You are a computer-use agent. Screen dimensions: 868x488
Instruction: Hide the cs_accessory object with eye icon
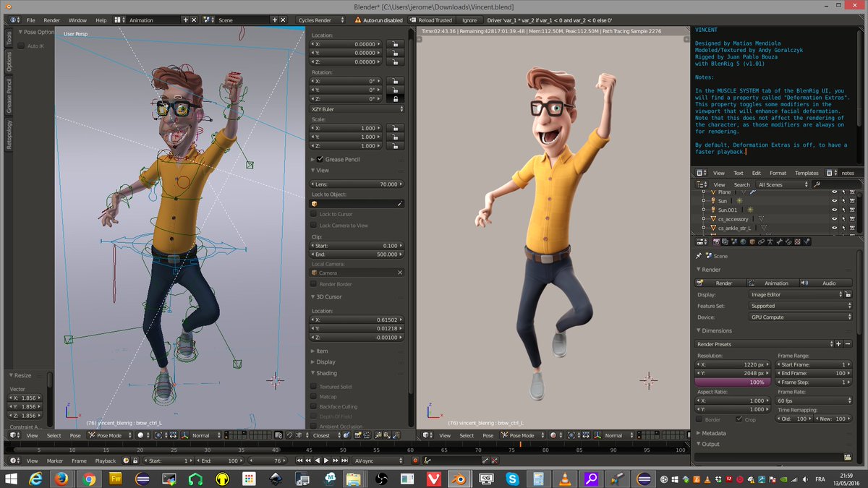coord(834,218)
